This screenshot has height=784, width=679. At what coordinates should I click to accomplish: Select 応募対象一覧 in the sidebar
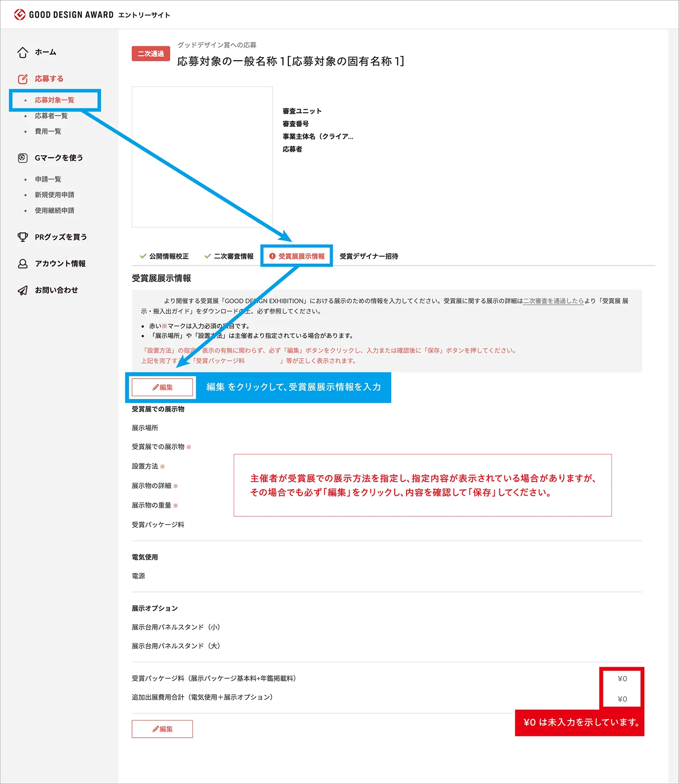[55, 100]
